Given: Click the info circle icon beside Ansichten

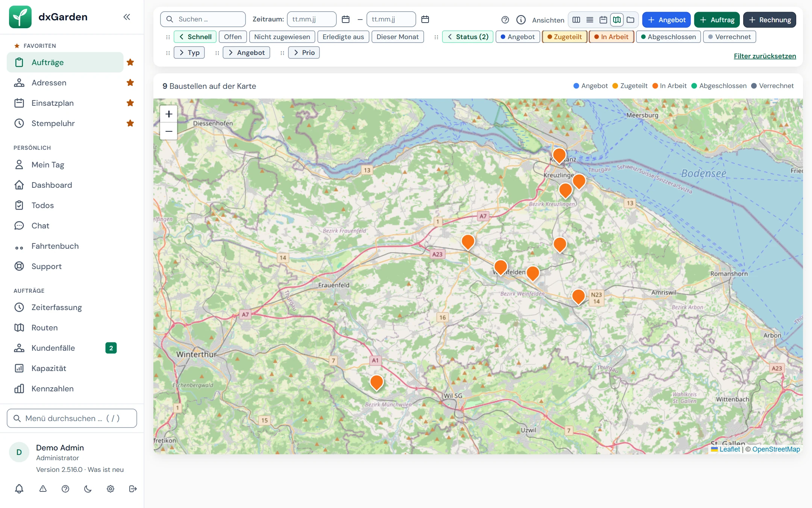Looking at the screenshot, I should click(x=521, y=20).
